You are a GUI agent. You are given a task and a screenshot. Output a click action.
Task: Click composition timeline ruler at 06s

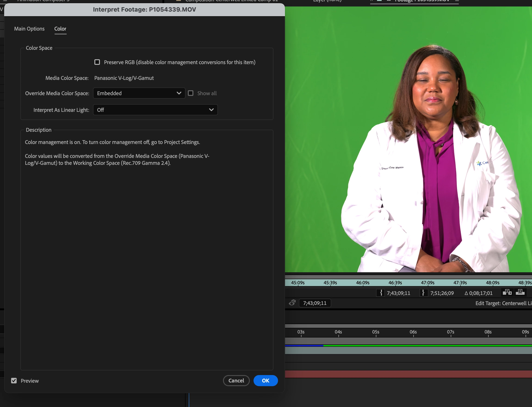click(x=413, y=332)
